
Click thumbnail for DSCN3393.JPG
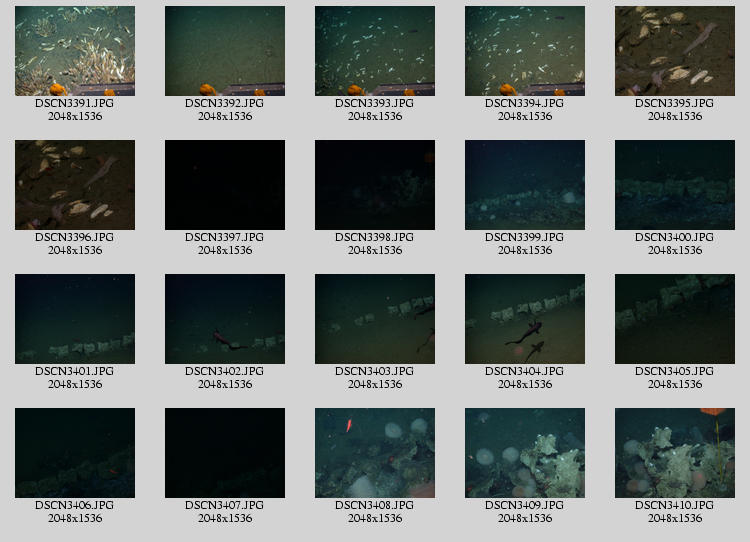pyautogui.click(x=375, y=51)
